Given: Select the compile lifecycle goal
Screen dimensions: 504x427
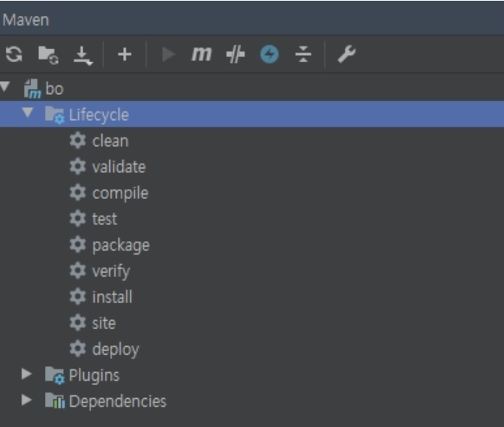Looking at the screenshot, I should pyautogui.click(x=120, y=193).
